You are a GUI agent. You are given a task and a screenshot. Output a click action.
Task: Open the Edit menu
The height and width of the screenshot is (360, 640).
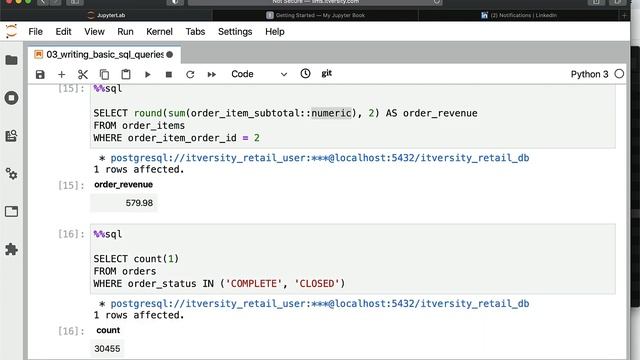tap(63, 31)
